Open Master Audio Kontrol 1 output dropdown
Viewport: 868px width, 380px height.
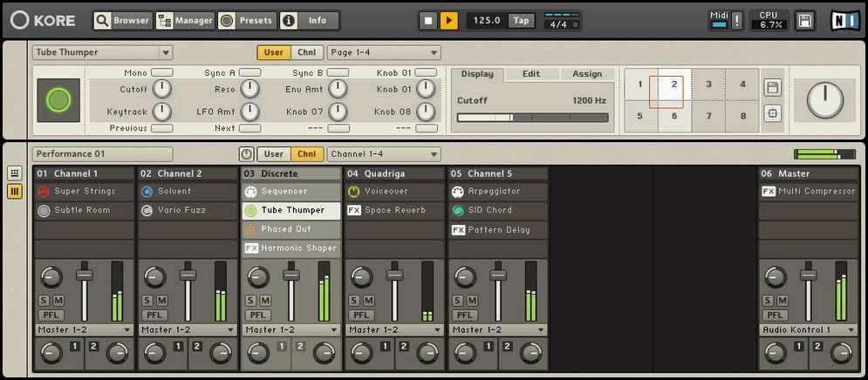808,329
